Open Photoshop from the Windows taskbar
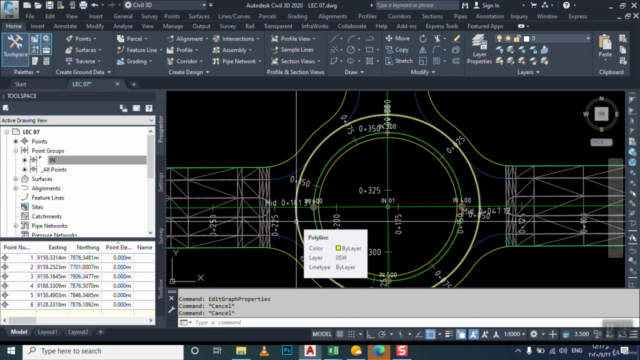 [287, 351]
